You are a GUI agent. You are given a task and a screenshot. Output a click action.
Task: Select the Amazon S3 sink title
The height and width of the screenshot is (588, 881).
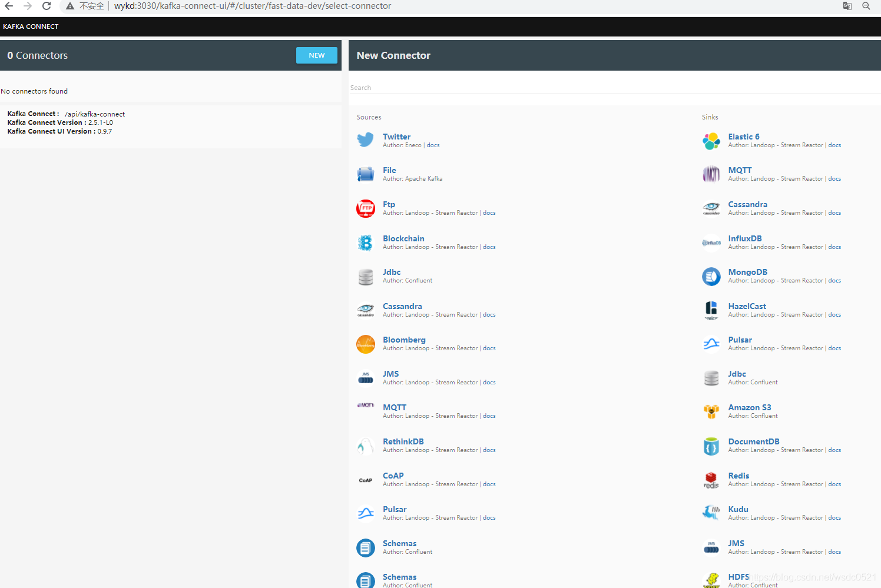750,407
